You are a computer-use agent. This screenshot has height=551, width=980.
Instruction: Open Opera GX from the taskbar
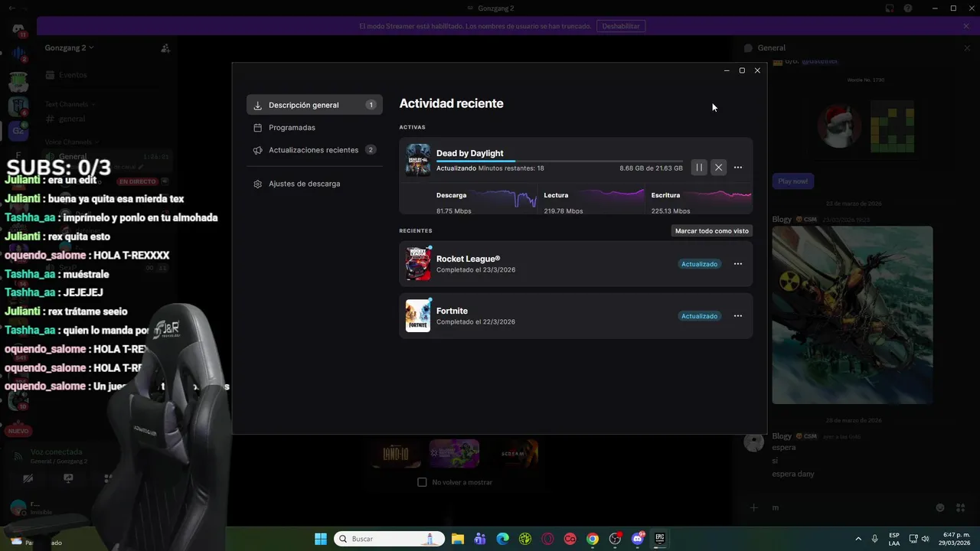pyautogui.click(x=547, y=539)
